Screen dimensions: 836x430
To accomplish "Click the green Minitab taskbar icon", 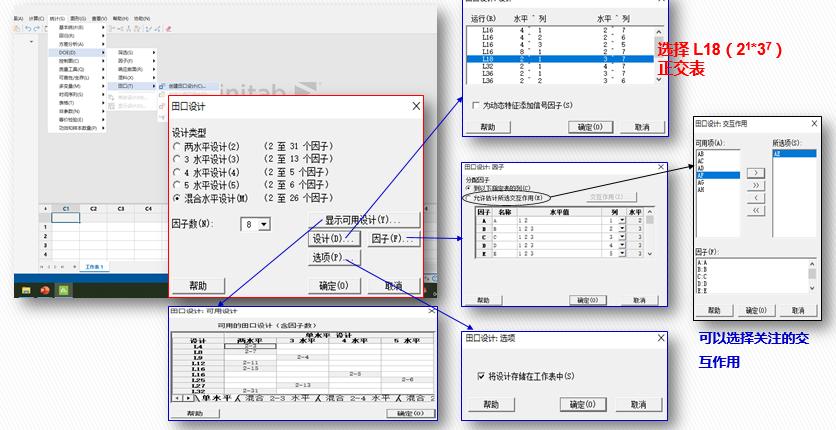I will click(63, 290).
